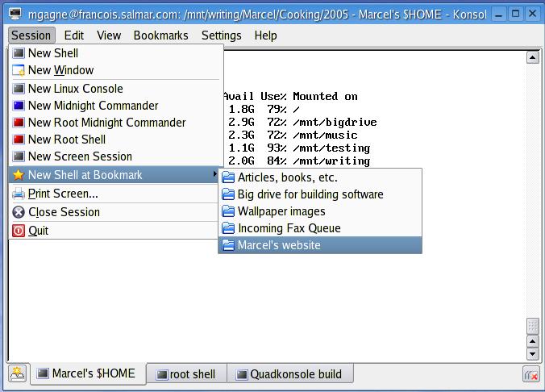The height and width of the screenshot is (392, 545).
Task: Click the terminal icon on the root shell tab
Action: 162,374
